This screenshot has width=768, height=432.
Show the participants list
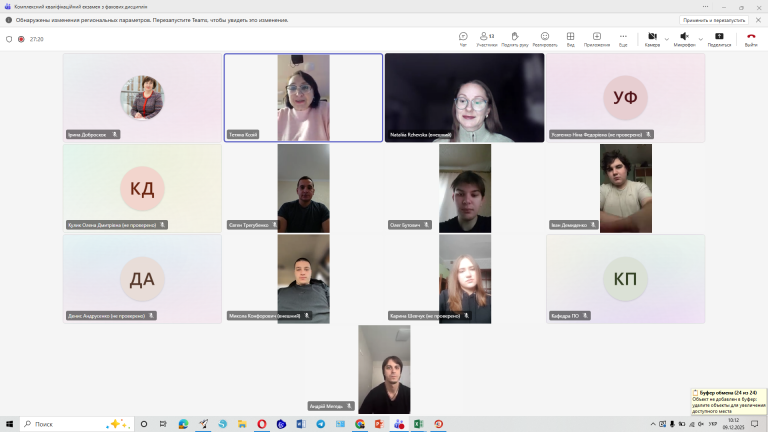[487, 38]
